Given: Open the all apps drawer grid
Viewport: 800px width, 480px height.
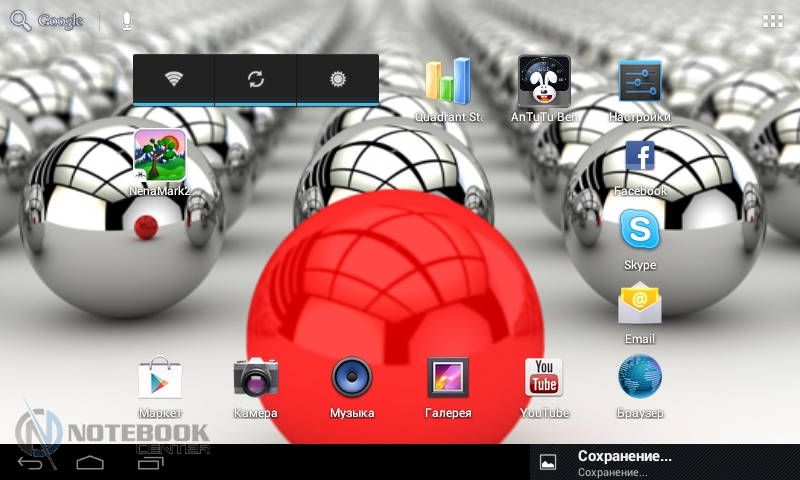Looking at the screenshot, I should pyautogui.click(x=773, y=20).
